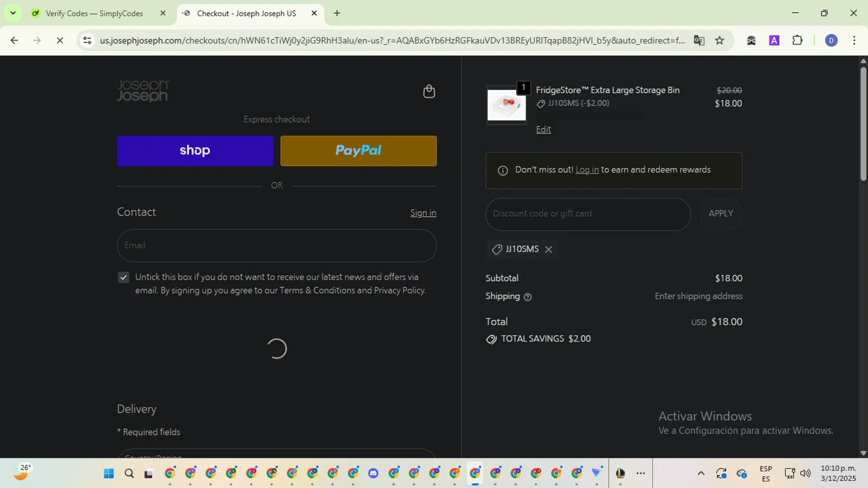The image size is (868, 488).
Task: Open the weather widget showing 26°
Action: point(21,473)
